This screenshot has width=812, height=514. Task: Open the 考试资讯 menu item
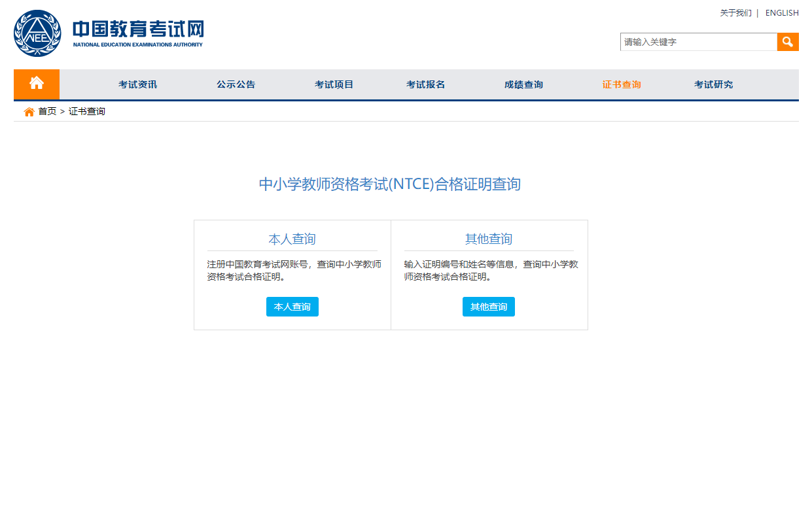[x=137, y=84]
